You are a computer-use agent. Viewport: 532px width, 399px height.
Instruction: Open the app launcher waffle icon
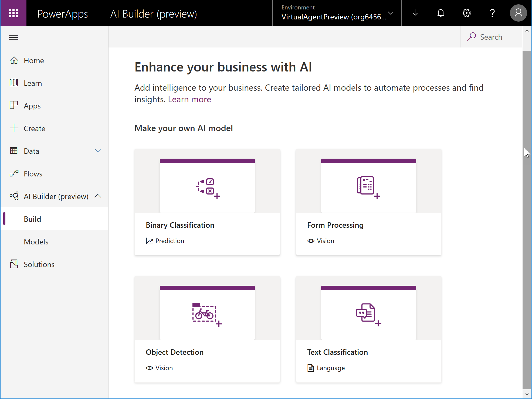tap(13, 13)
